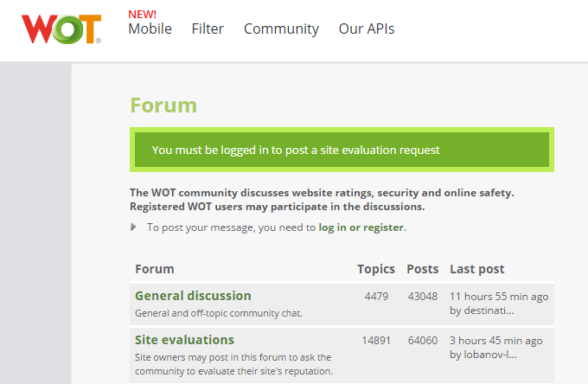This screenshot has width=588, height=384.
Task: Open the Filter menu item
Action: click(x=208, y=29)
